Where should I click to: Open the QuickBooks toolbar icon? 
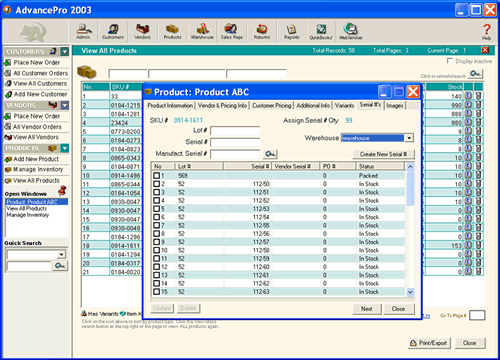click(x=321, y=31)
